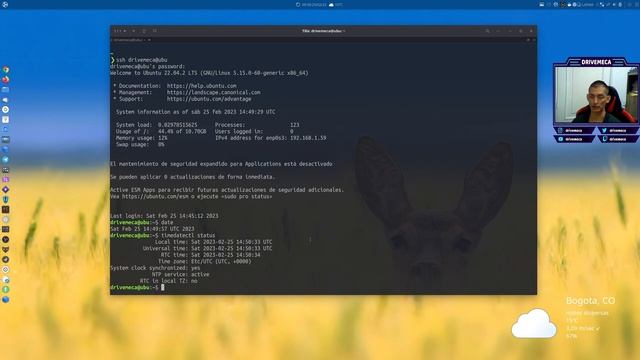Click the cloud icon in the weather widget

(x=534, y=324)
